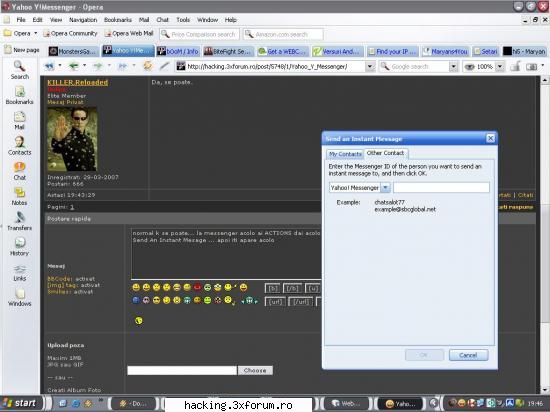Open the Contacts panel icon
Image resolution: width=550 pixels, height=412 pixels.
coord(19,146)
